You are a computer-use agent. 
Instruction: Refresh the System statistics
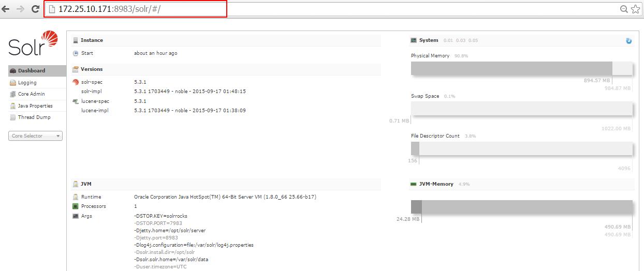coord(629,41)
